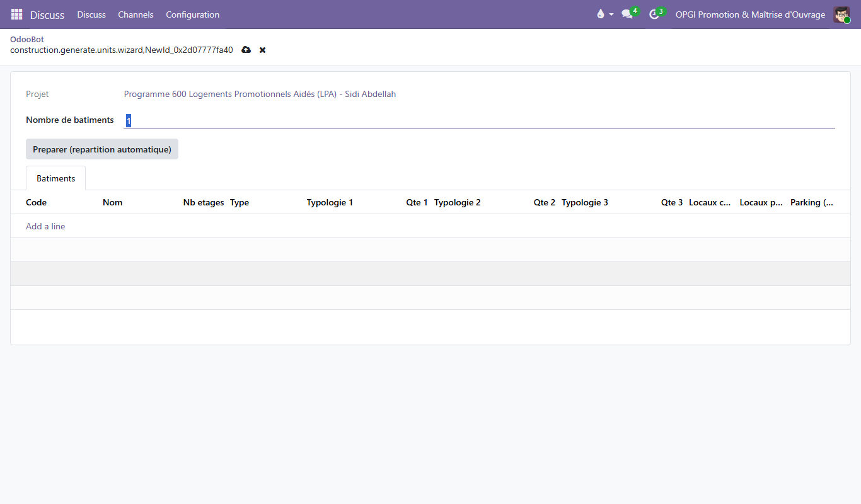Open the conversations icon with badge 4

coord(630,13)
